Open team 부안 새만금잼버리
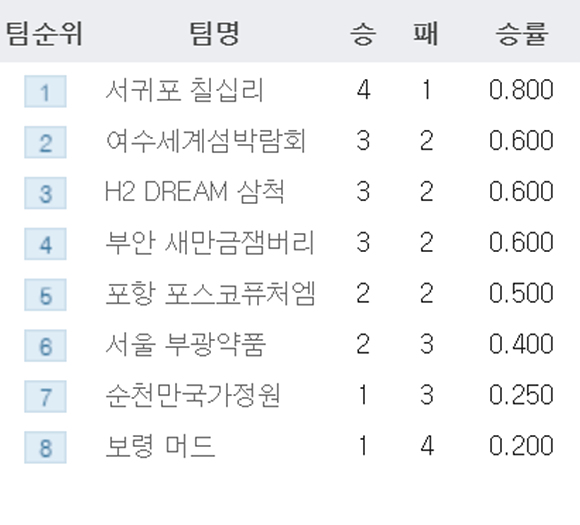This screenshot has height=525, width=580. click(210, 243)
